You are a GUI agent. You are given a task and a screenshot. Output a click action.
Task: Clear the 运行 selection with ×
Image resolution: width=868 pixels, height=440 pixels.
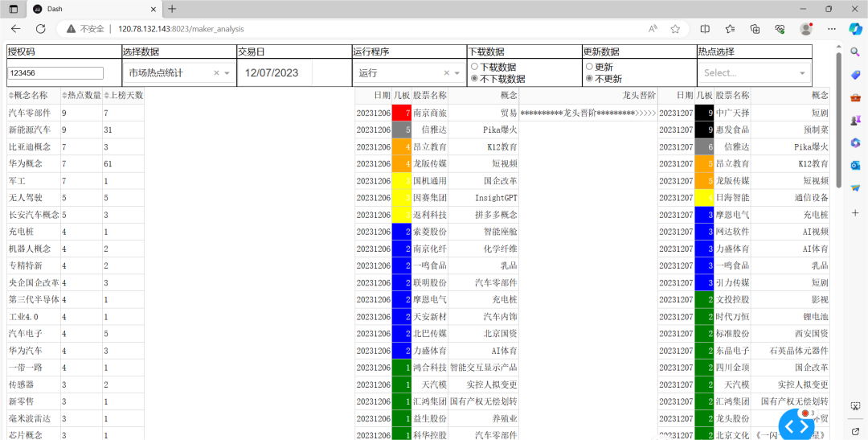(x=447, y=72)
